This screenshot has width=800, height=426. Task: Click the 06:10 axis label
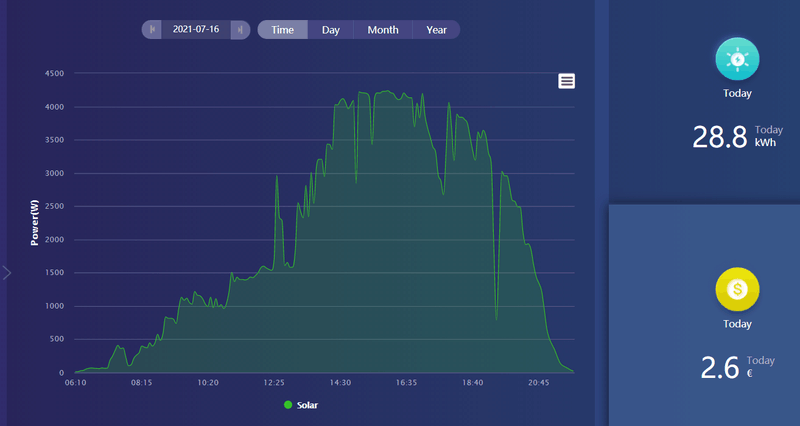click(x=76, y=383)
